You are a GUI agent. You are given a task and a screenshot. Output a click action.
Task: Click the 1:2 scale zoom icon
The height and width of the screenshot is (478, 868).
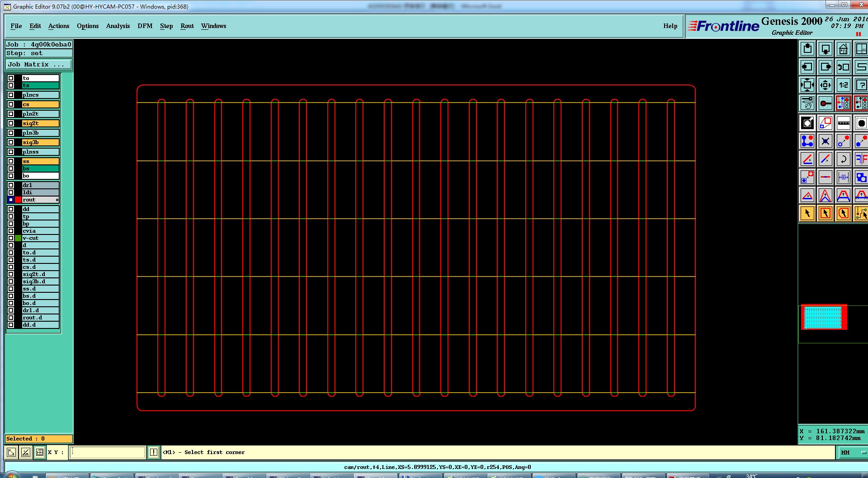click(844, 85)
